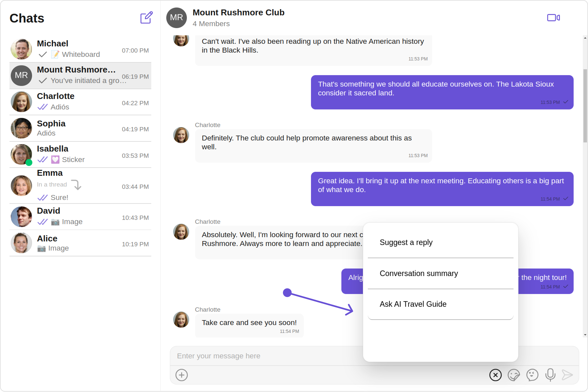Click the Mount Rushmore Club header avatar
This screenshot has width=588, height=392.
pos(176,18)
